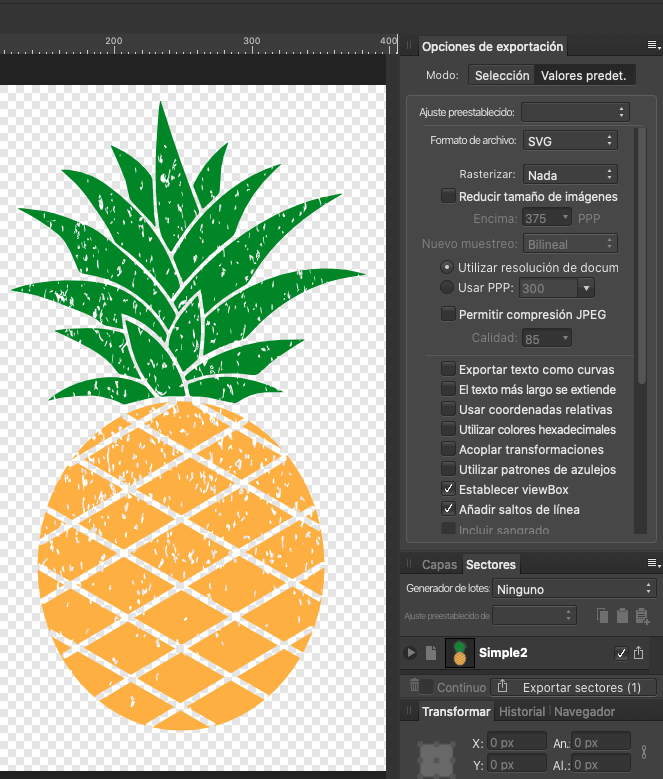Image resolution: width=663 pixels, height=779 pixels.
Task: Enable the Continuo export checkbox
Action: pyautogui.click(x=427, y=686)
